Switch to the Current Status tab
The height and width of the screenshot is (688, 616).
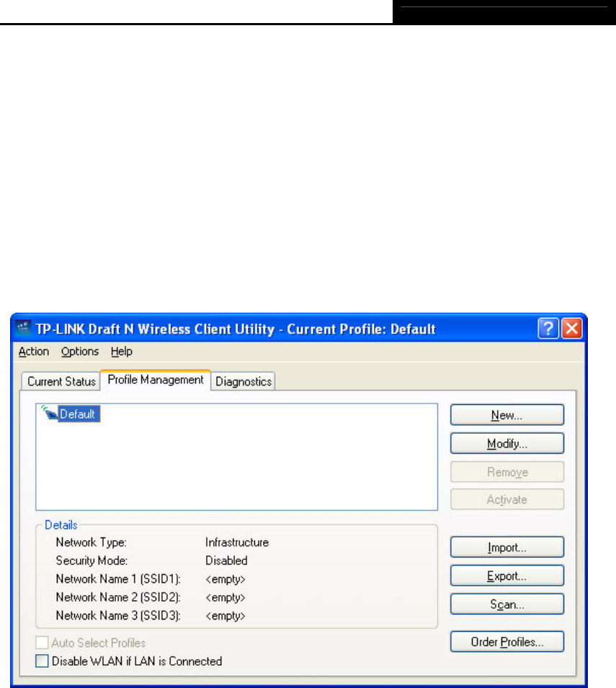61,381
